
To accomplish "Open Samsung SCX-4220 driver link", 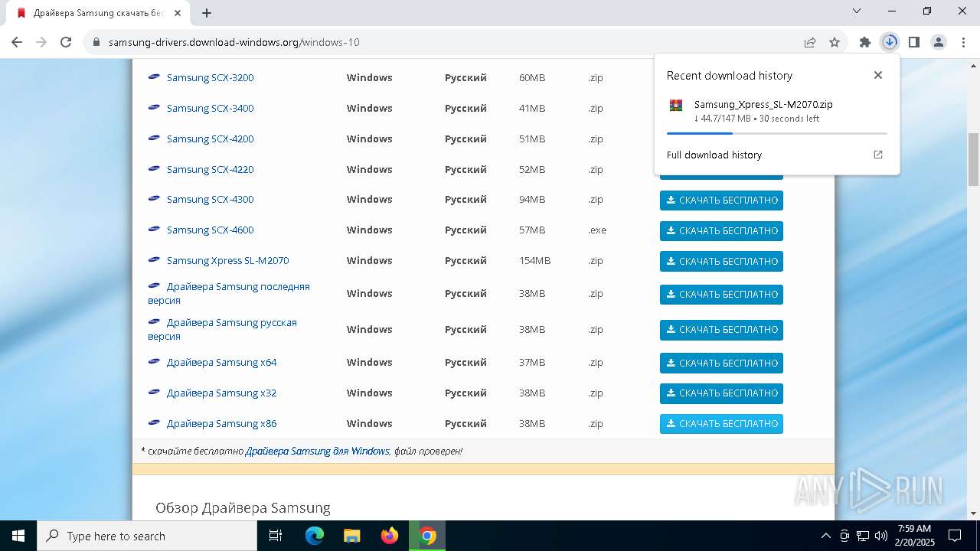I will pos(210,169).
